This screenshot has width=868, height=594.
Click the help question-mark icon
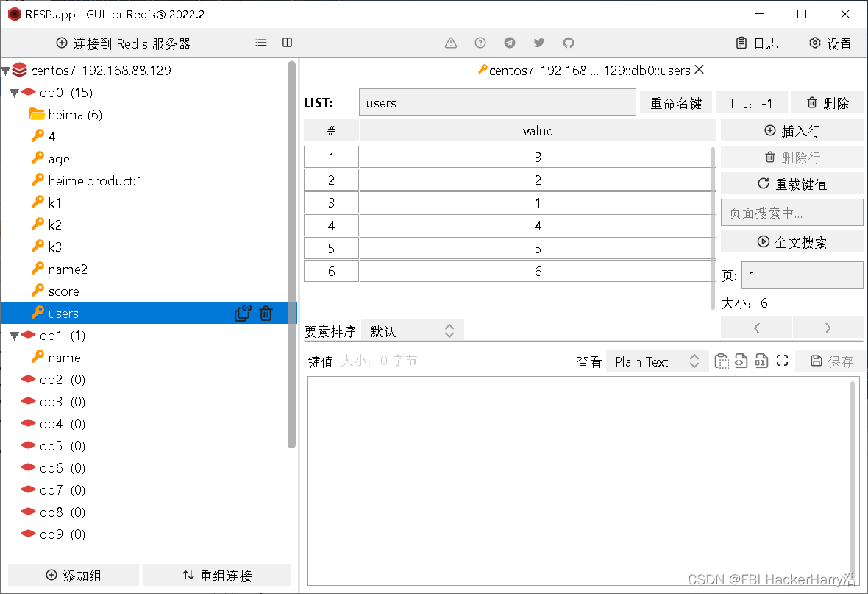480,43
